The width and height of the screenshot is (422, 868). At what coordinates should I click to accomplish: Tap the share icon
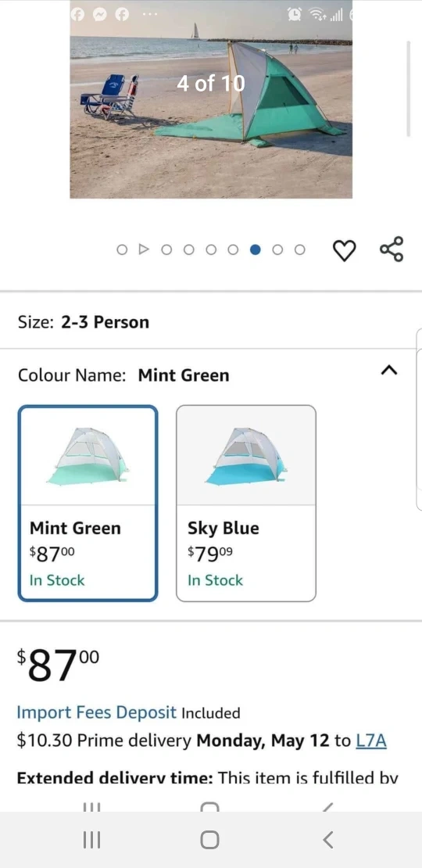point(392,249)
